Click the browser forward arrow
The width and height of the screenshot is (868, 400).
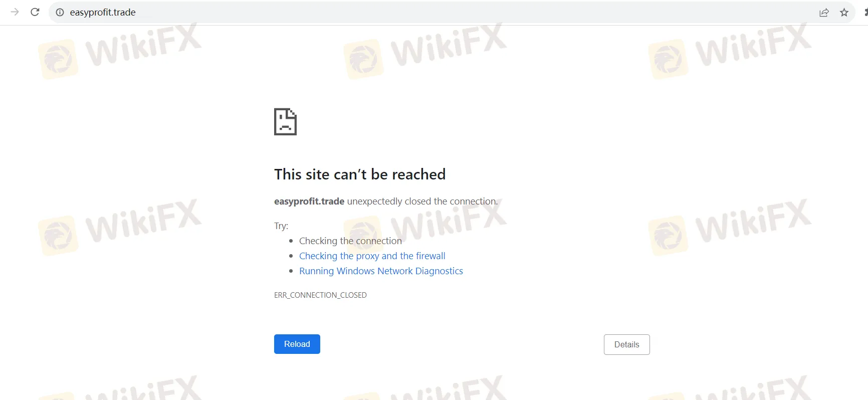click(x=15, y=12)
